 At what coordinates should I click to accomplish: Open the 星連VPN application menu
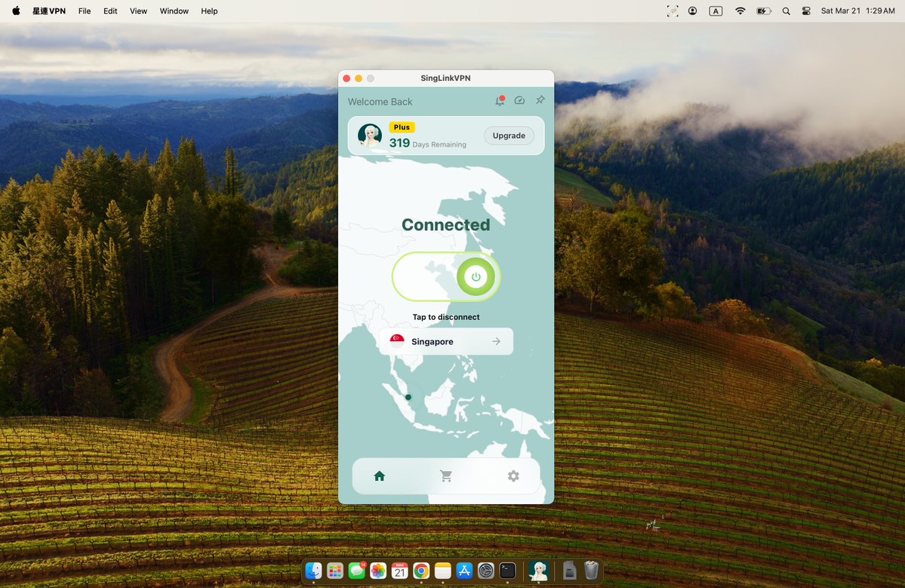point(48,11)
